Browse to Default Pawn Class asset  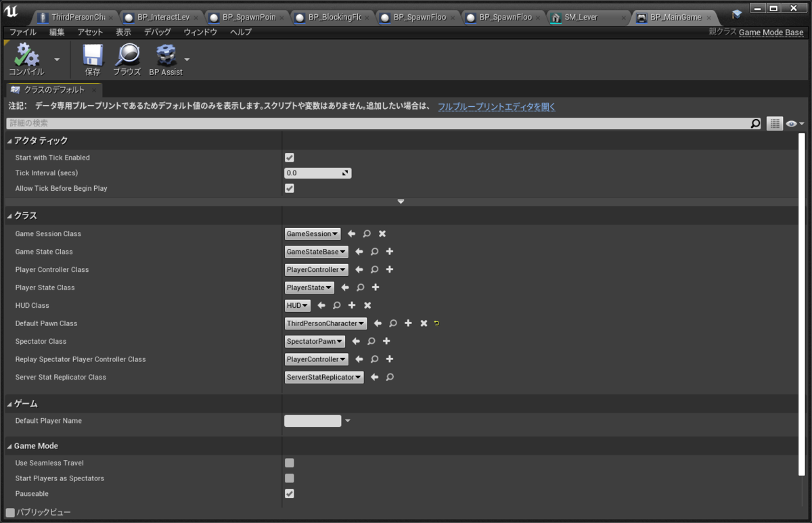(x=392, y=323)
